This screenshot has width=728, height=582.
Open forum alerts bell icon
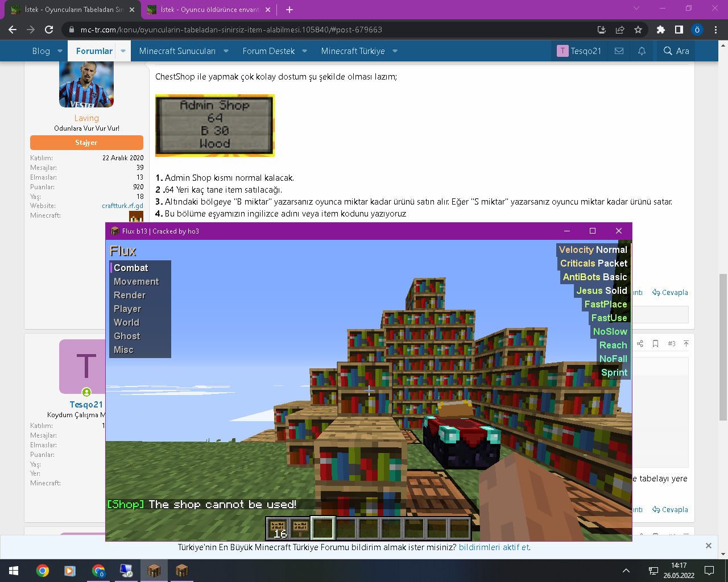(x=642, y=51)
